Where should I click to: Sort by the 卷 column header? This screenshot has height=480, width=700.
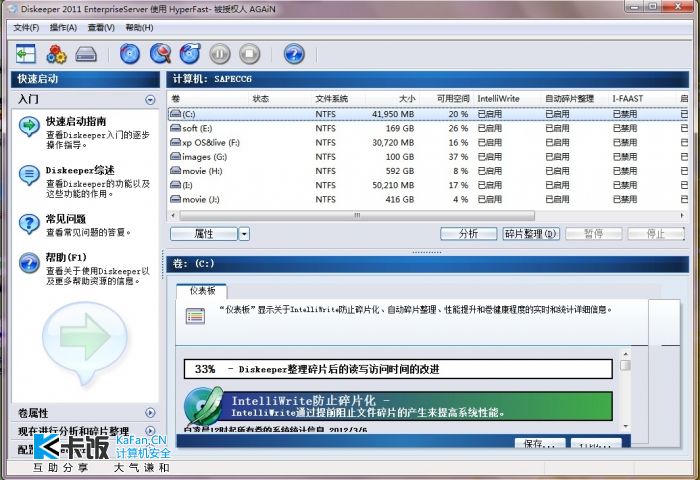pos(208,99)
